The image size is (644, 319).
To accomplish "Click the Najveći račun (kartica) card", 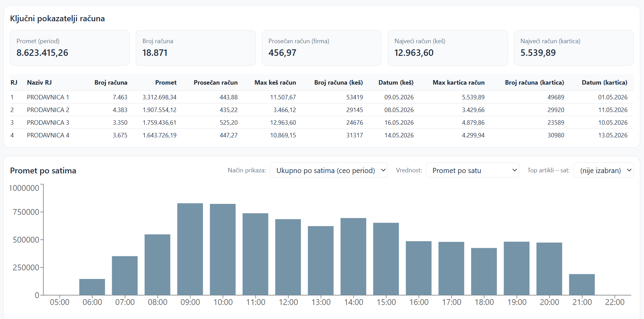I will point(574,48).
